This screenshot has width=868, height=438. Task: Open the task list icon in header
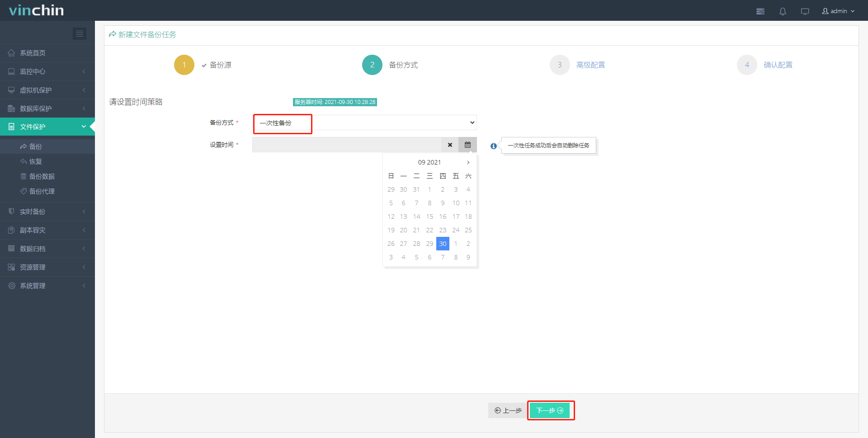pos(760,11)
